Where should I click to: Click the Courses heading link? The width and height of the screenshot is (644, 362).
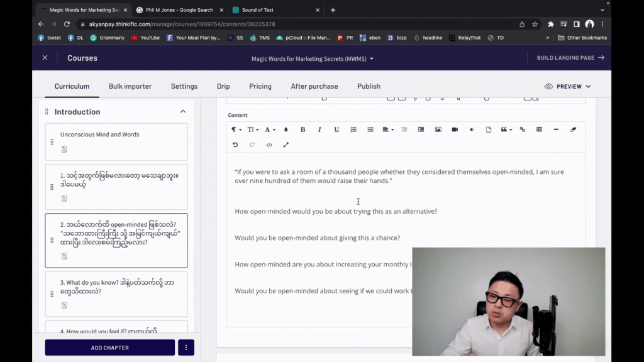[x=82, y=58]
